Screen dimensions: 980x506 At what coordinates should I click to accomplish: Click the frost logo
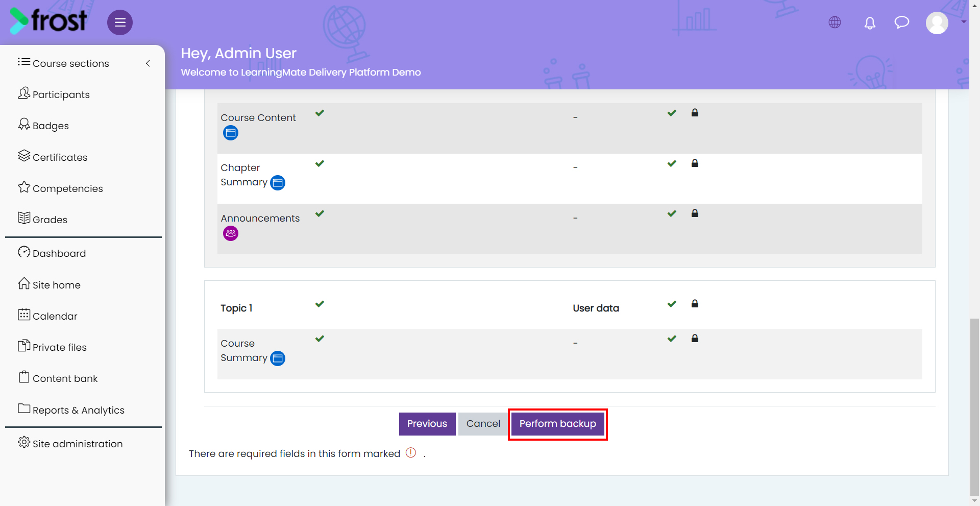(48, 21)
